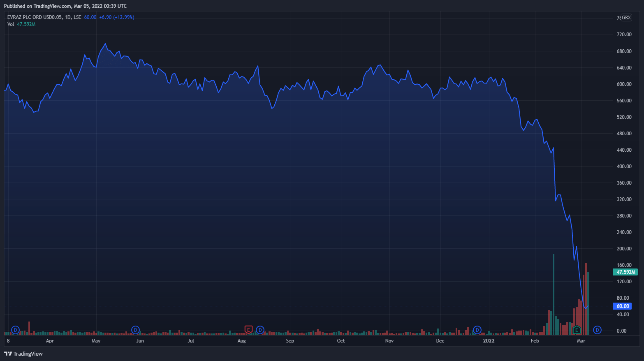This screenshot has width=644, height=361.
Task: Click the May label on time axis
Action: click(x=96, y=341)
